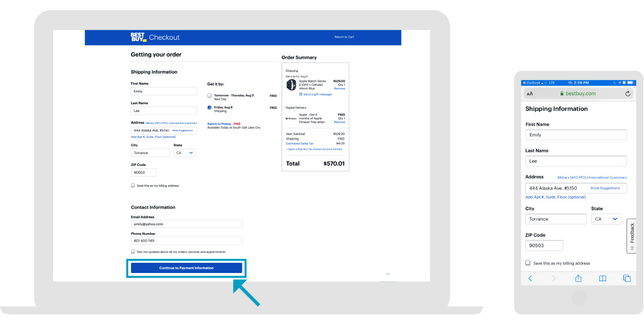The width and height of the screenshot is (644, 324).
Task: Open Military (AFO,FPO) link on laptop
Action: point(157,123)
